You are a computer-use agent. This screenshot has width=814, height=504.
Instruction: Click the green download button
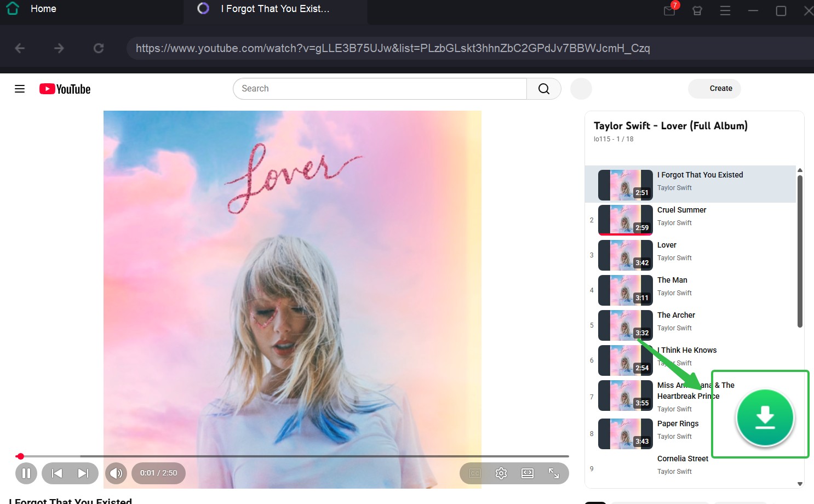(x=765, y=417)
